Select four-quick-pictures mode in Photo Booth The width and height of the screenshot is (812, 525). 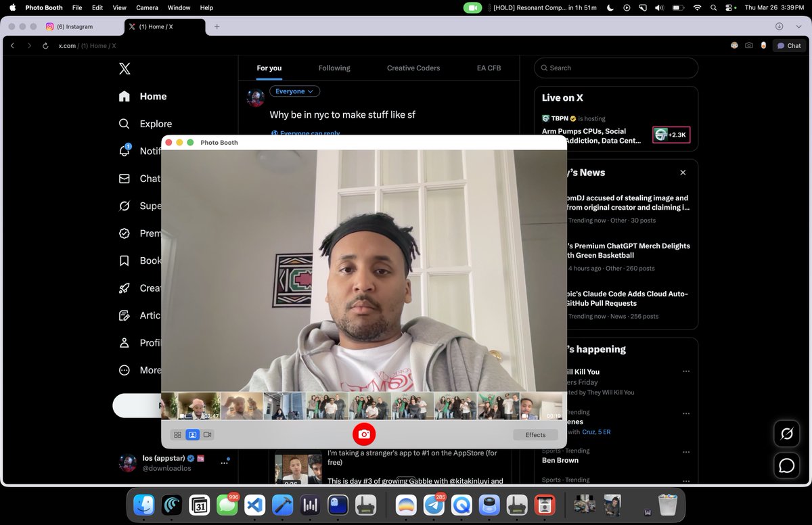tap(177, 435)
